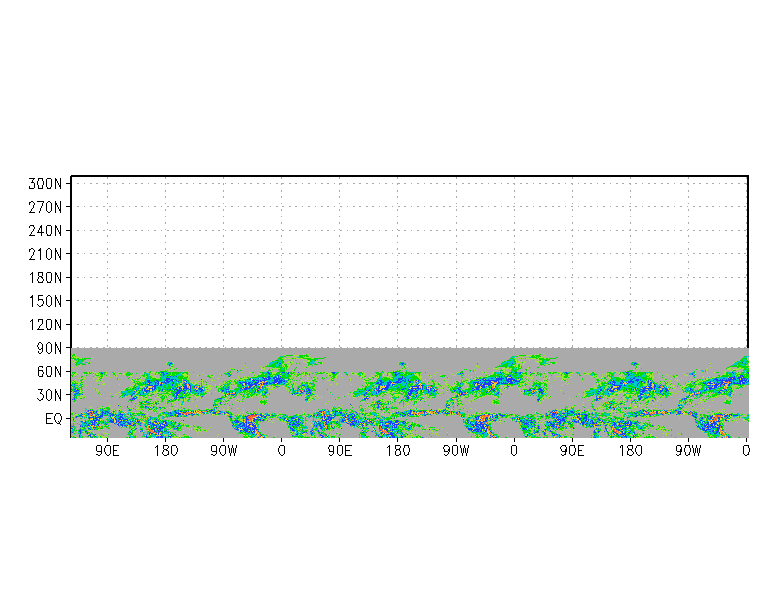Screen dimensions: 784x612
Task: Click the 210N y-axis label
Action: [45, 254]
